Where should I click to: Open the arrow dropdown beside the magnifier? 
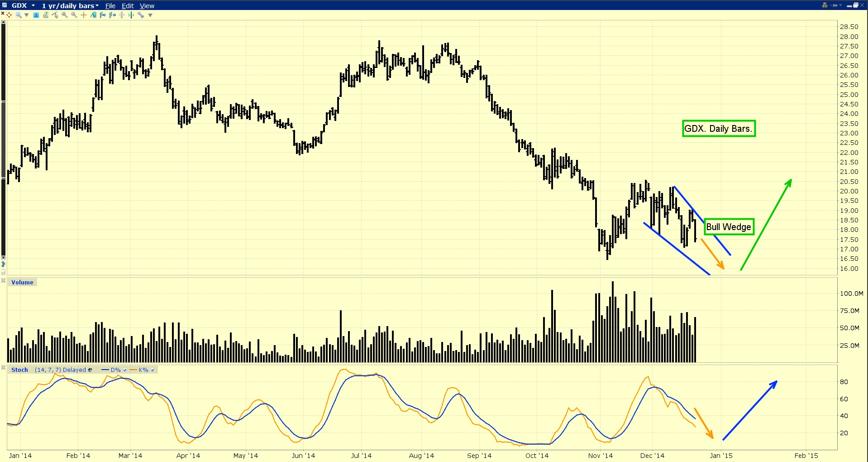[27, 15]
